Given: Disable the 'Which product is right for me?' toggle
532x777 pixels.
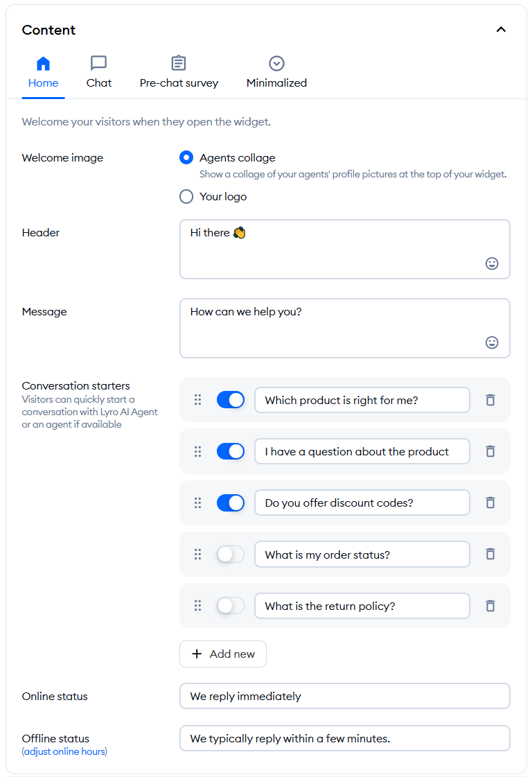Looking at the screenshot, I should (x=231, y=400).
